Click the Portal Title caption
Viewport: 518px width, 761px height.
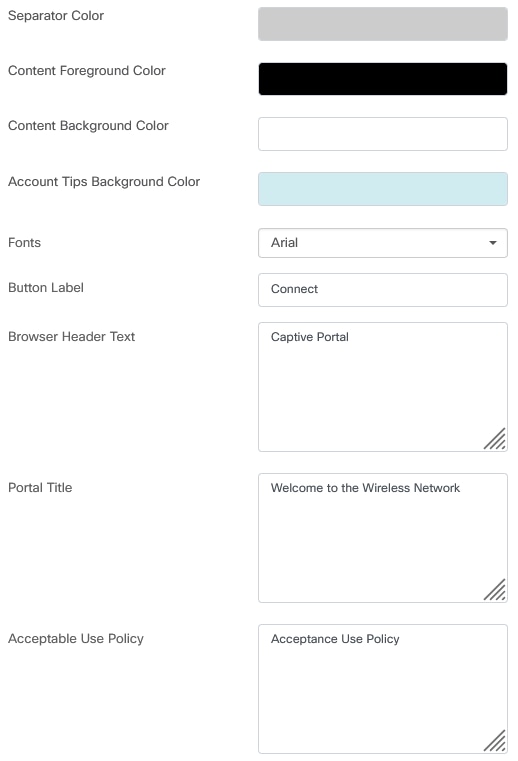[x=40, y=487]
